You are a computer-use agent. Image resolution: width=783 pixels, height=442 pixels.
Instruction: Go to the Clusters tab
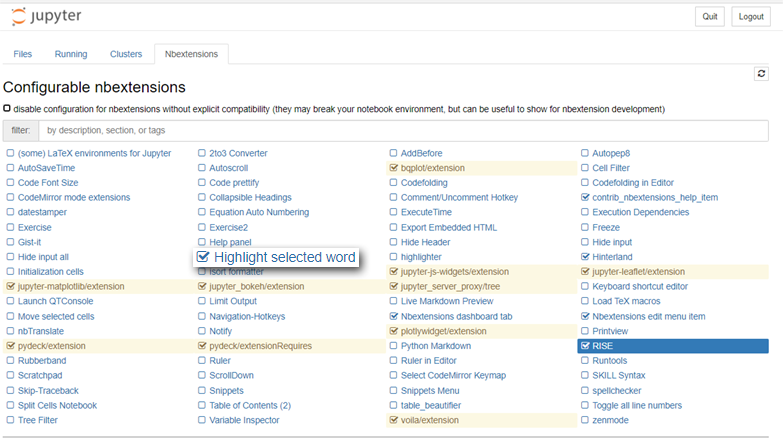point(126,54)
